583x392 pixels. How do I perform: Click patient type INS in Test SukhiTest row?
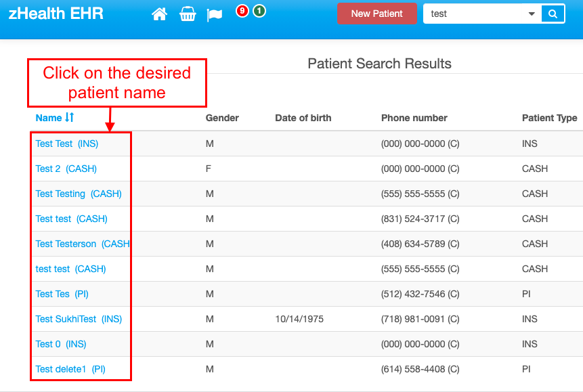[x=530, y=319]
